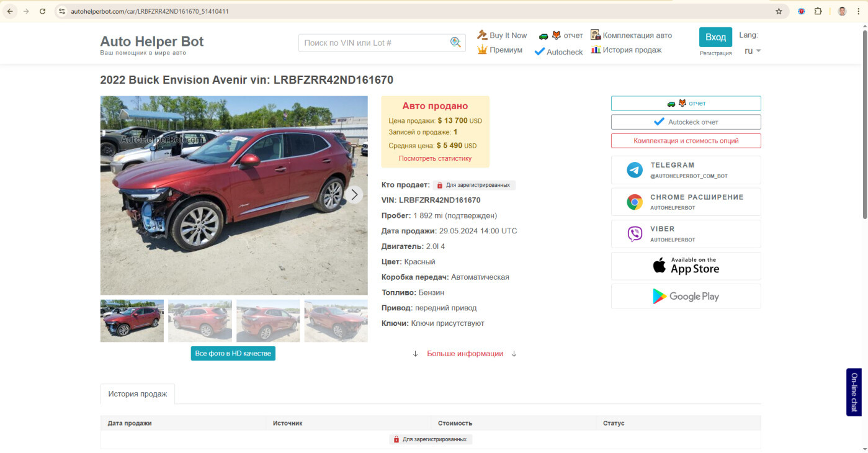Image resolution: width=868 pixels, height=453 pixels.
Task: Select the third car photo thumbnail
Action: (x=268, y=321)
